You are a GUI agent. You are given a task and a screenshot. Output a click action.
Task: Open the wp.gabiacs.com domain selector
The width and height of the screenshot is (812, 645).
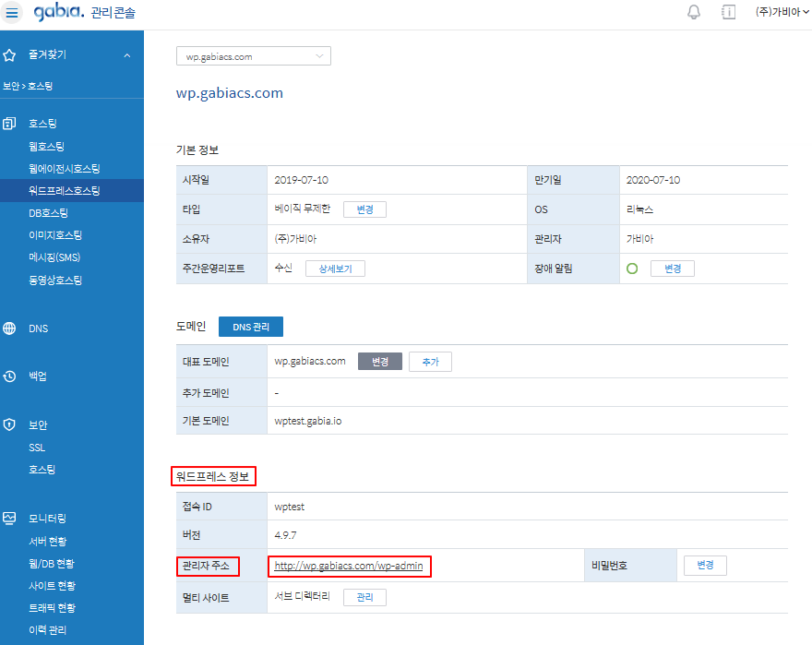[253, 56]
